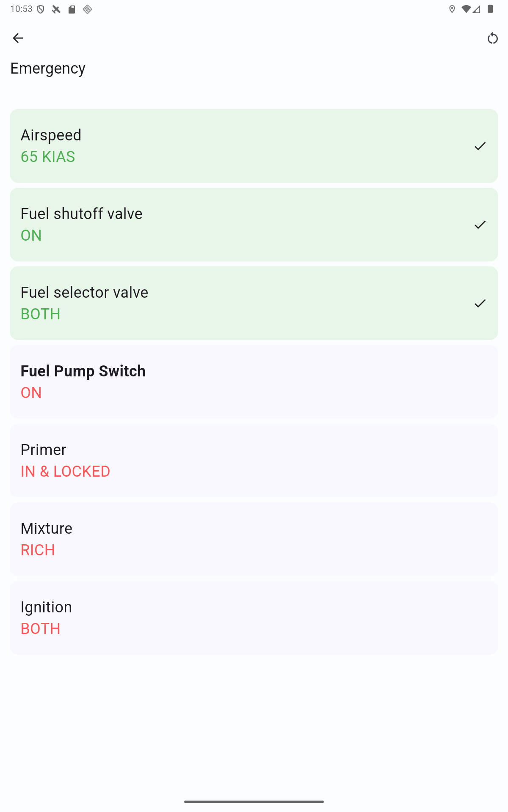Tap the bottom navigation gesture handle

point(254,801)
